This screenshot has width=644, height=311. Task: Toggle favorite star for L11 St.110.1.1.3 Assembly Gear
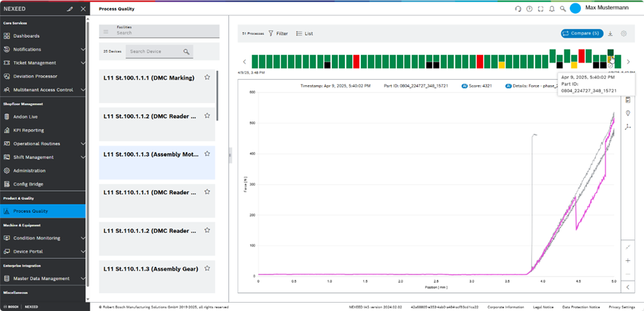(207, 268)
